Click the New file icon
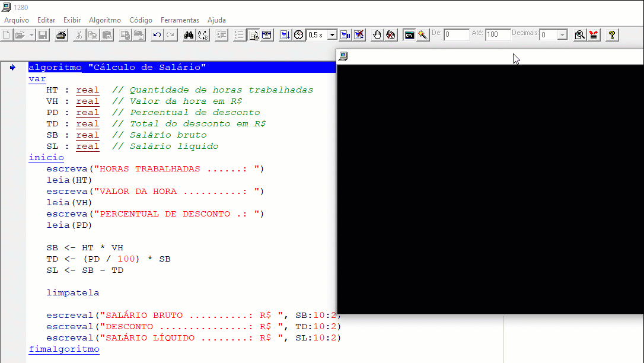 coord(7,35)
